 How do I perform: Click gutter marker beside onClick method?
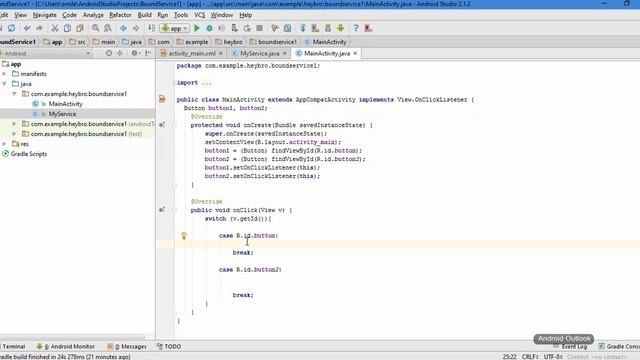coord(162,210)
